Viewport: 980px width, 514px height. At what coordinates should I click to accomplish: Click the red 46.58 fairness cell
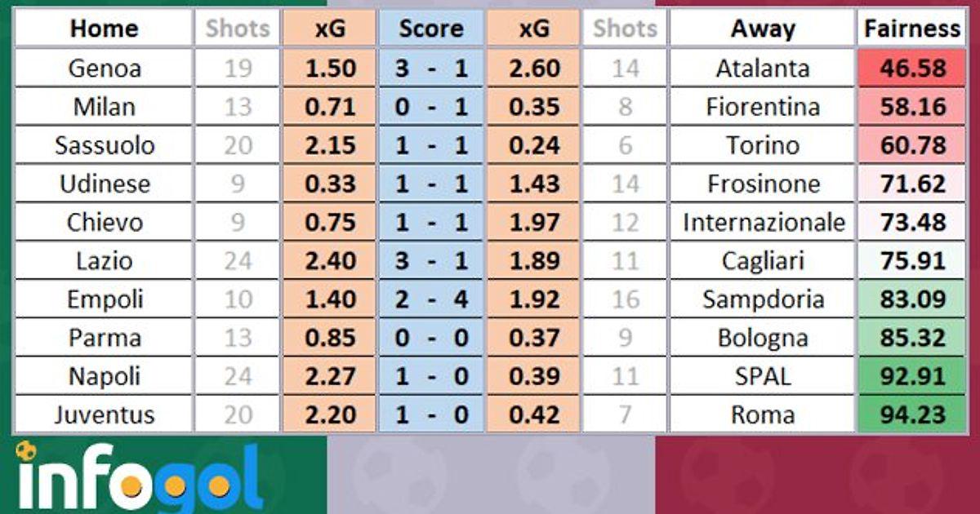tap(912, 69)
